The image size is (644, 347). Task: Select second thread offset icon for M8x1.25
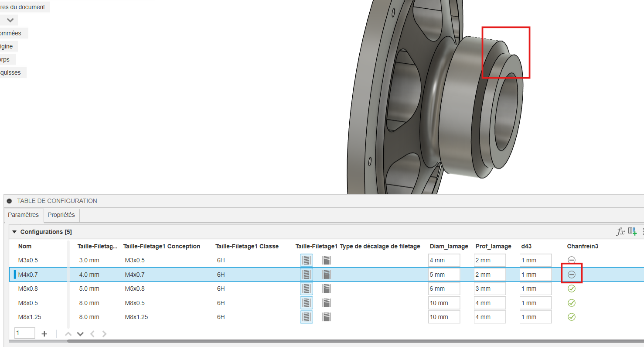coord(327,317)
